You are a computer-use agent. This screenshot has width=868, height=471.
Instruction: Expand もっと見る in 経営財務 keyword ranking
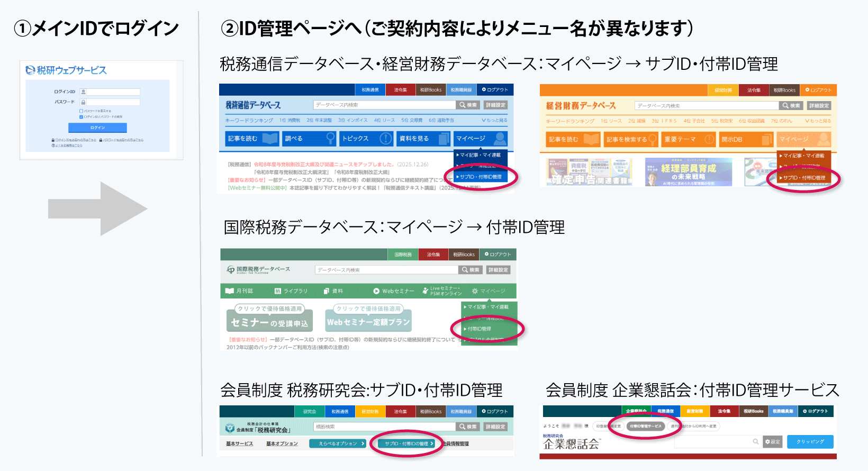click(818, 121)
